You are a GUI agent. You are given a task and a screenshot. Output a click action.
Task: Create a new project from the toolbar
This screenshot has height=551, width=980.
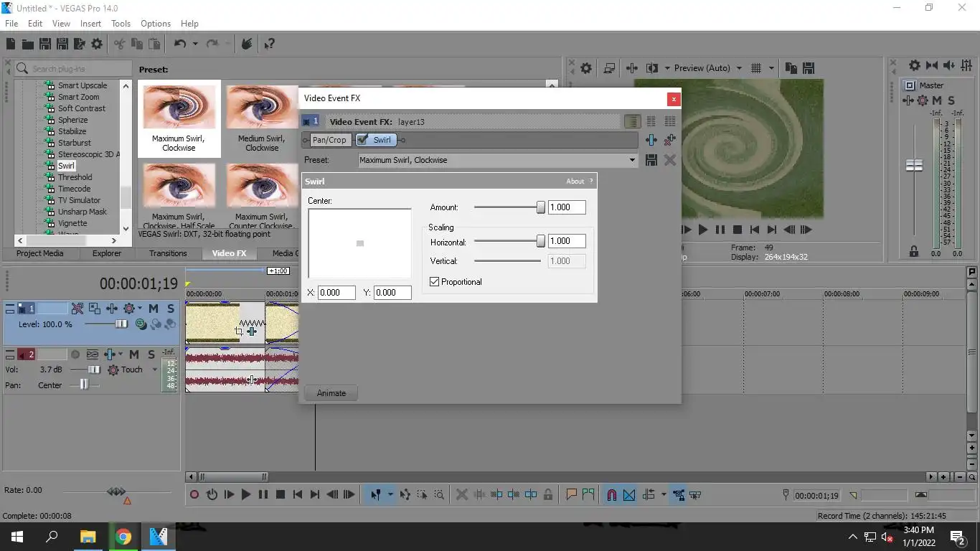coord(11,44)
